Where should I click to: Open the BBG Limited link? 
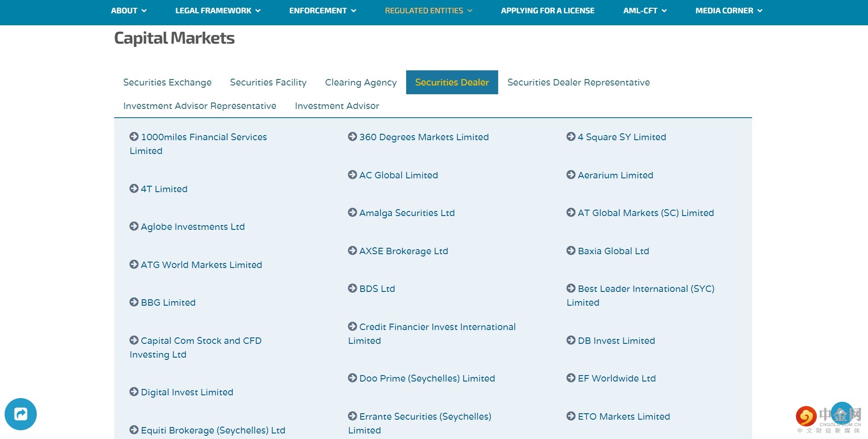[168, 302]
